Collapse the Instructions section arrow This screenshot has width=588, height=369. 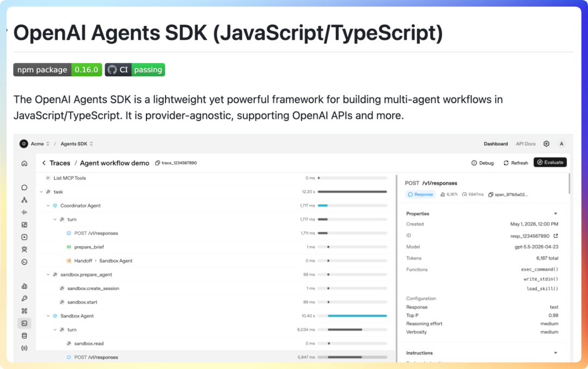(555, 353)
